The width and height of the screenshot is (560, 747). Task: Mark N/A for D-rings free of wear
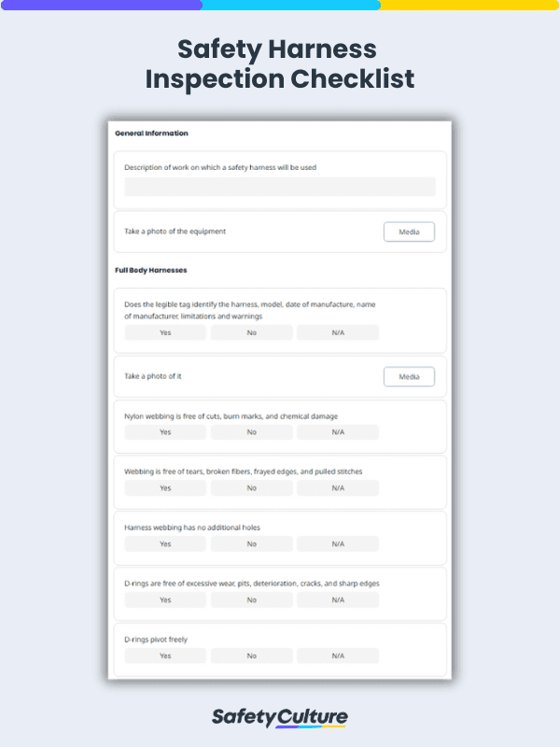tap(338, 599)
